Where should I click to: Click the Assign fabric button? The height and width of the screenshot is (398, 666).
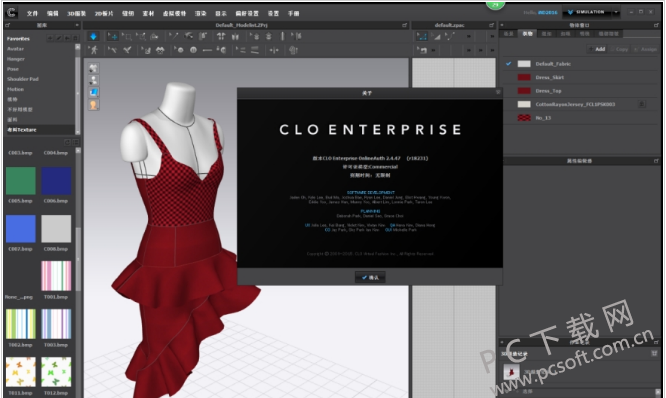[x=645, y=49]
